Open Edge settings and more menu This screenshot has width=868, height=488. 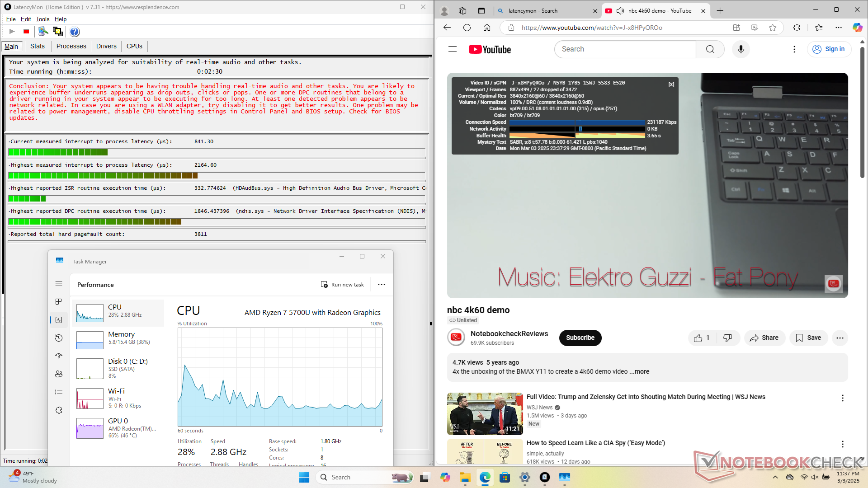coord(838,28)
